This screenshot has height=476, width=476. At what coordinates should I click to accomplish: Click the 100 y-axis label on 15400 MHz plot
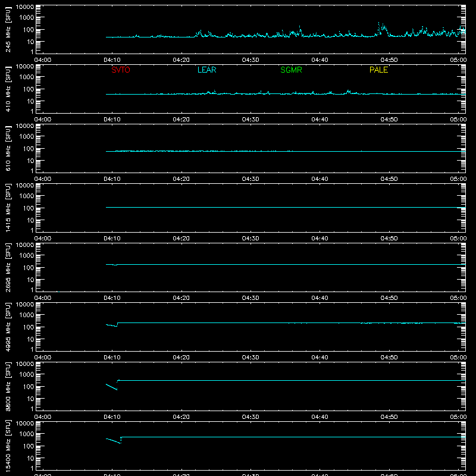pyautogui.click(x=29, y=446)
